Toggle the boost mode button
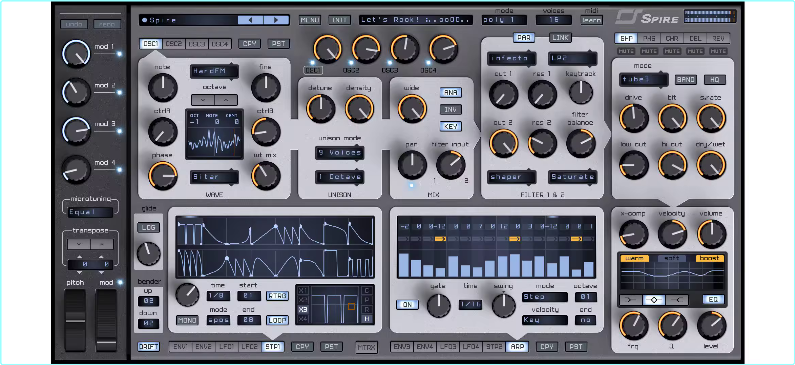This screenshot has width=795, height=365. point(710,259)
